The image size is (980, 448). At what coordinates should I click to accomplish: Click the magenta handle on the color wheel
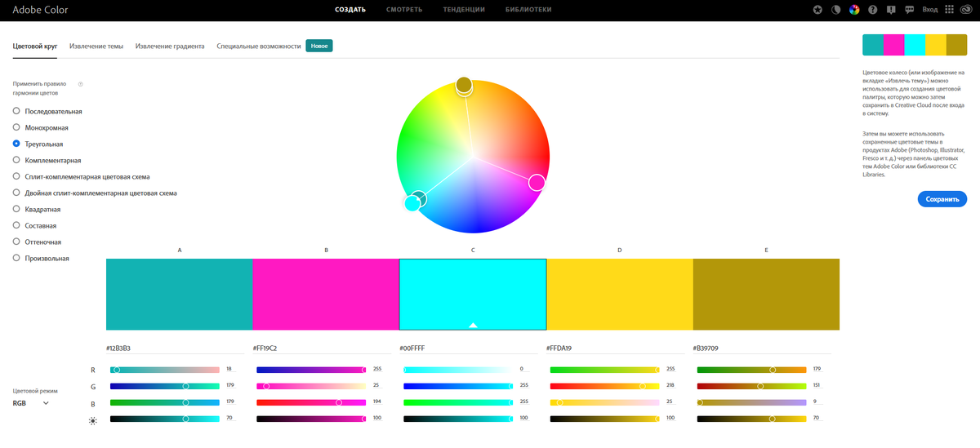click(x=537, y=182)
